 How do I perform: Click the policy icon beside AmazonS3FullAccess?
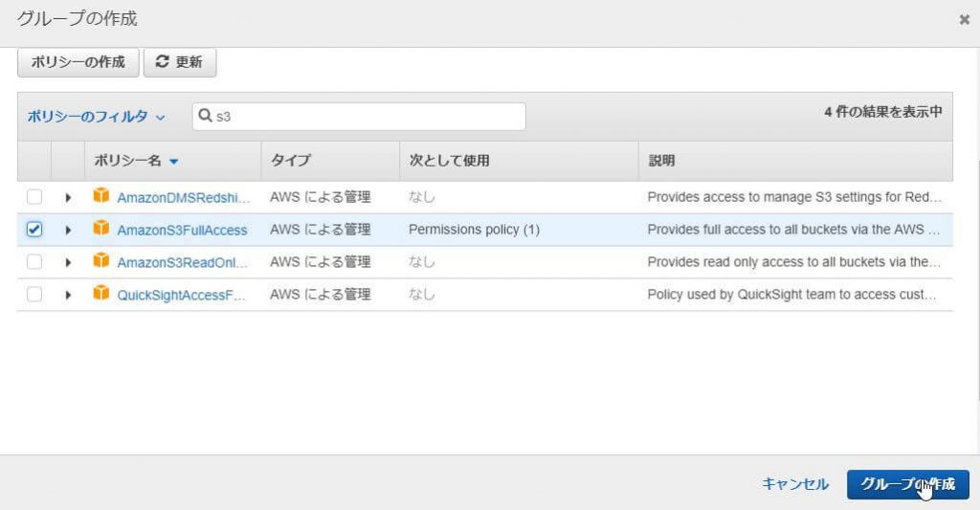101,228
